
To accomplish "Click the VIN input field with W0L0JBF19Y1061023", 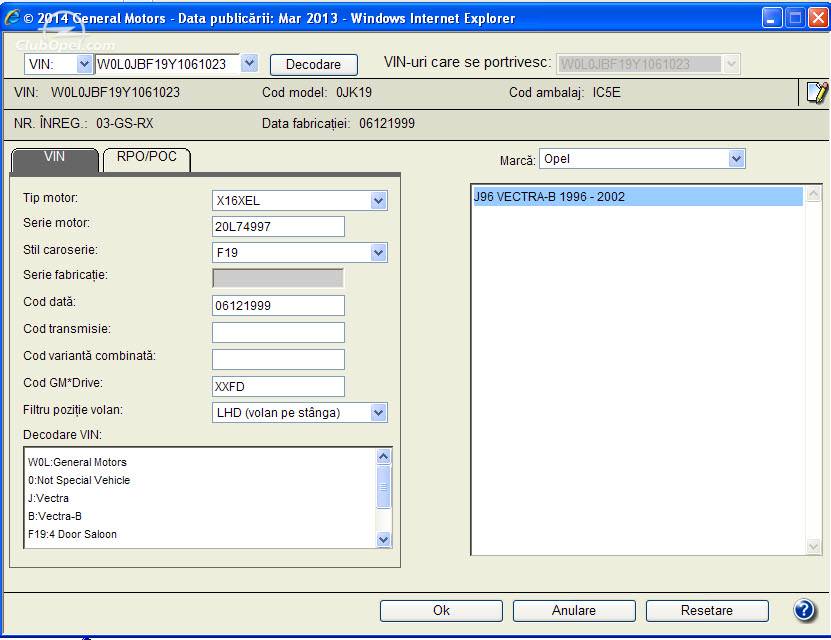I will click(167, 64).
